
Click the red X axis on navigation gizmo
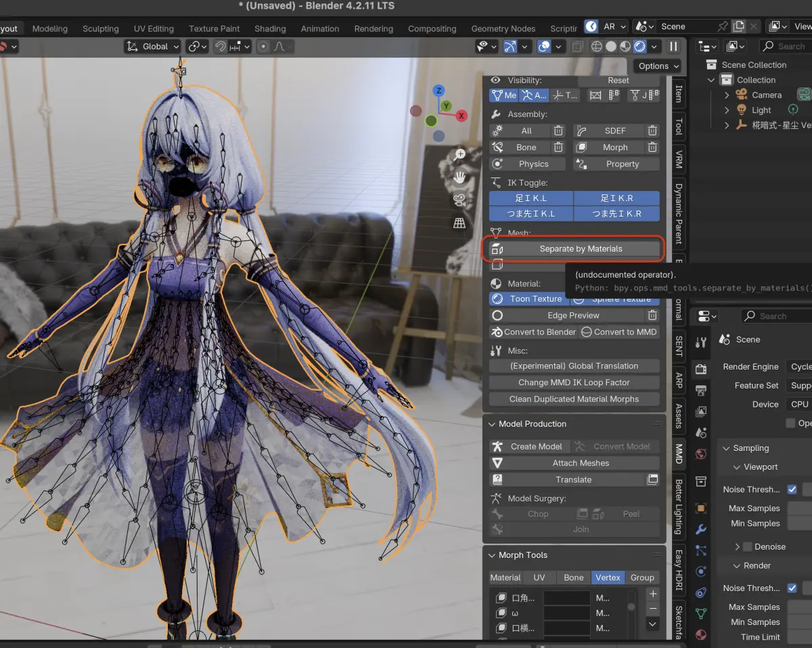tap(462, 116)
